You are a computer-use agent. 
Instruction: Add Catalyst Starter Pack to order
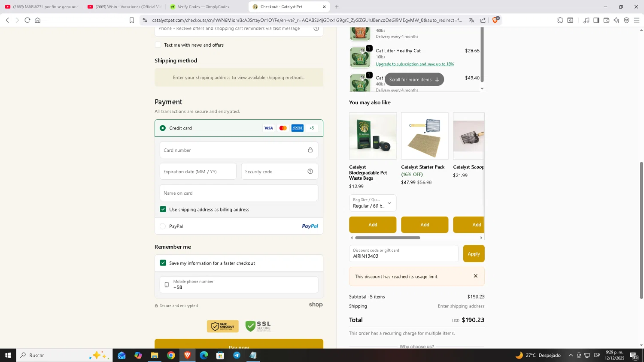tap(425, 225)
